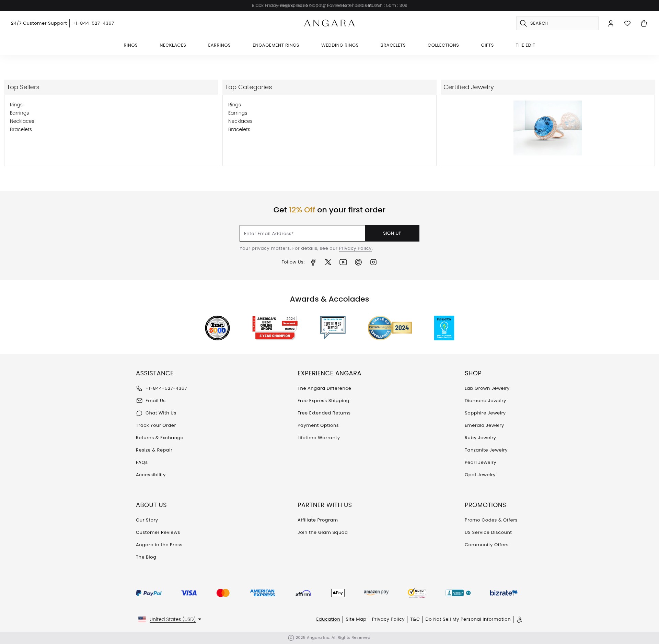Open the Certified Jewelry ring image
The width and height of the screenshot is (659, 644).
(x=548, y=128)
